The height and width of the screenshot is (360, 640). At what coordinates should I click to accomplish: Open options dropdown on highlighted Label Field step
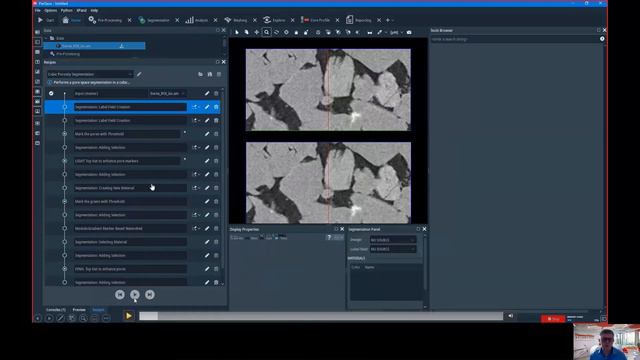click(196, 107)
